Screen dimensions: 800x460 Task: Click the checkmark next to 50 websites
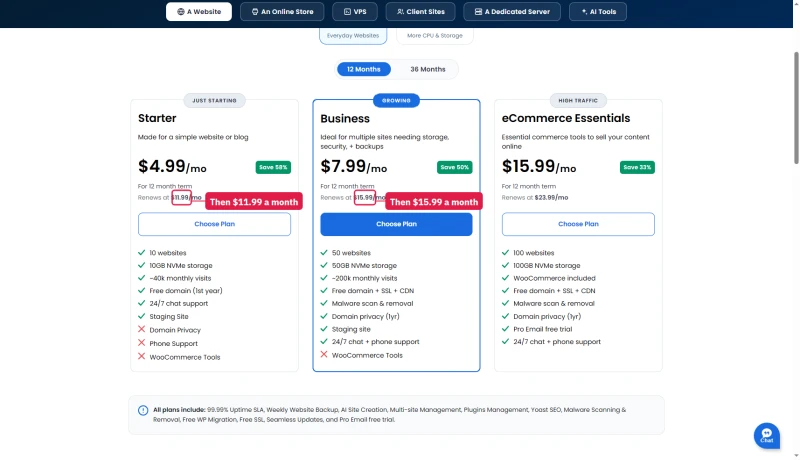point(324,252)
